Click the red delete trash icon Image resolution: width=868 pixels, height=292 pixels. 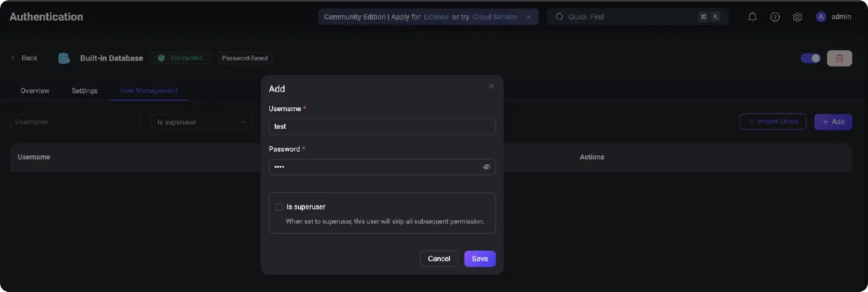coord(839,58)
